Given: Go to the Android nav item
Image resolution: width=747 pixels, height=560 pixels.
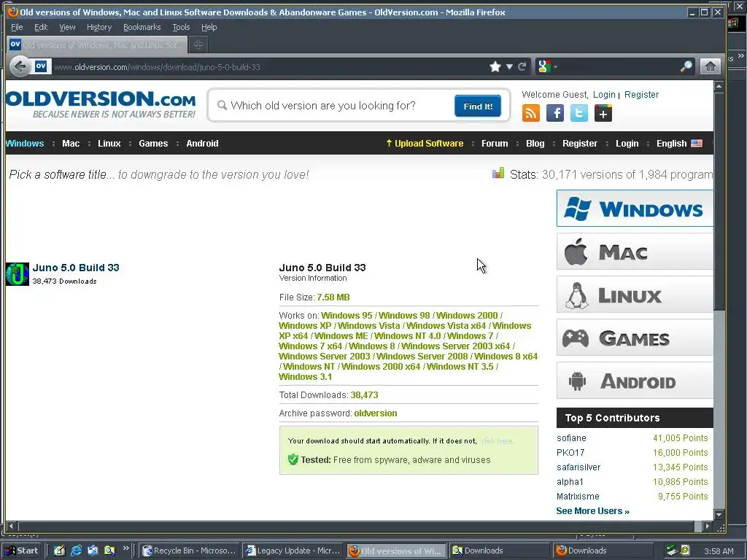Looking at the screenshot, I should pos(203,144).
